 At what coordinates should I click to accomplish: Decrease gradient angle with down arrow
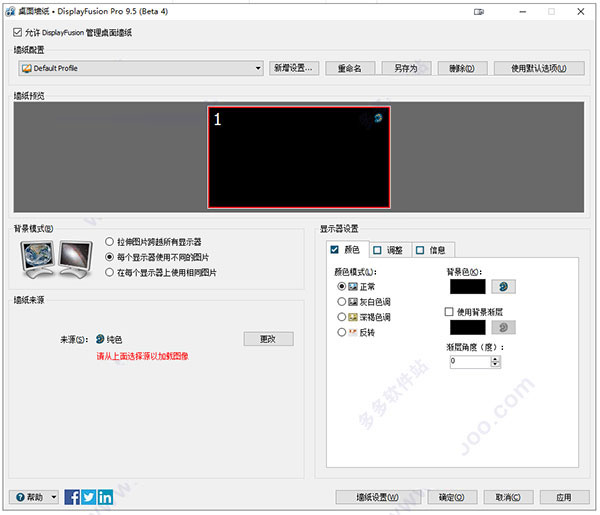click(x=496, y=364)
